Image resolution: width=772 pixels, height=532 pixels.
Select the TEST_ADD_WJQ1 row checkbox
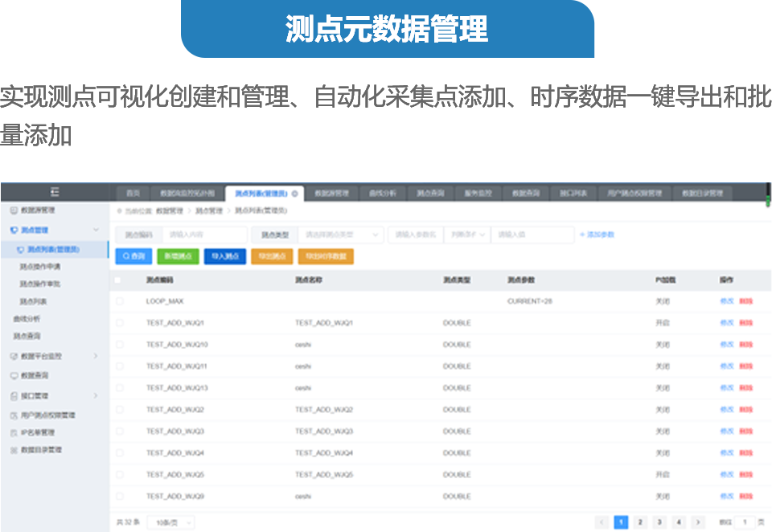coord(119,323)
